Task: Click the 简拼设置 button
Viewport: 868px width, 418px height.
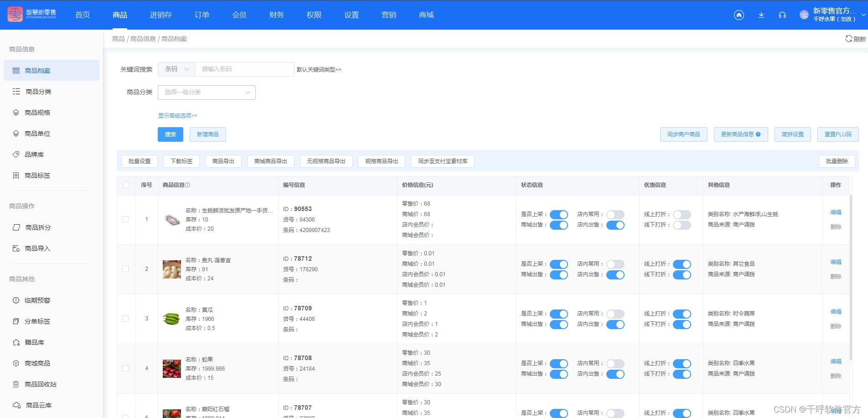Action: [x=793, y=134]
